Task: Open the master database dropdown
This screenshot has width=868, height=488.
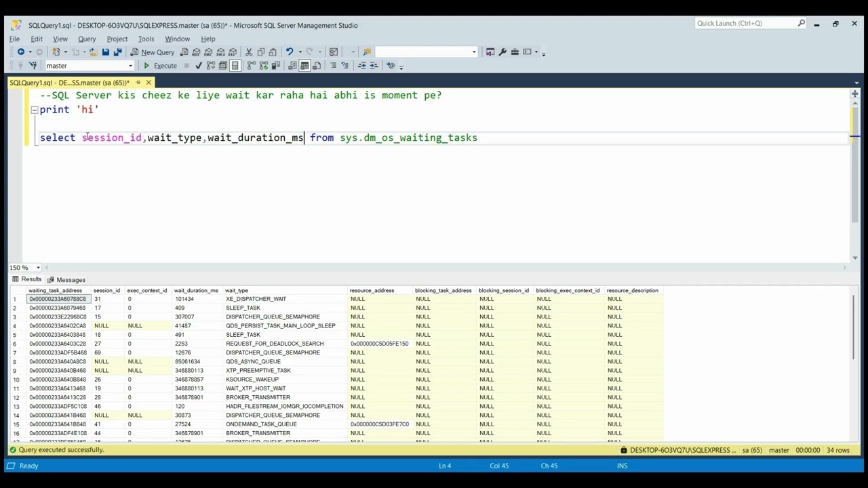Action: (x=130, y=66)
